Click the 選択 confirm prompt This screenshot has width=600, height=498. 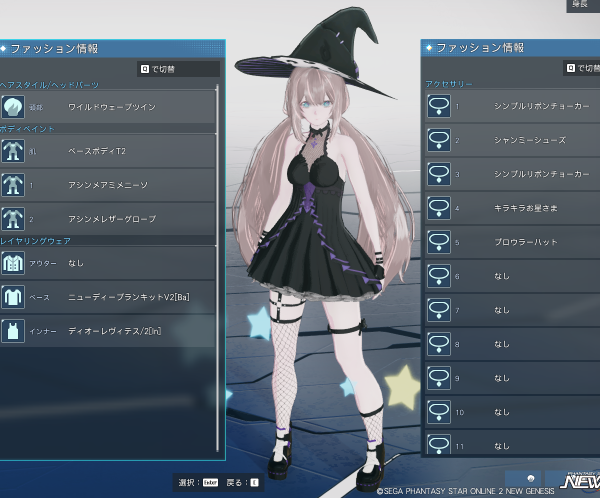tap(198, 483)
